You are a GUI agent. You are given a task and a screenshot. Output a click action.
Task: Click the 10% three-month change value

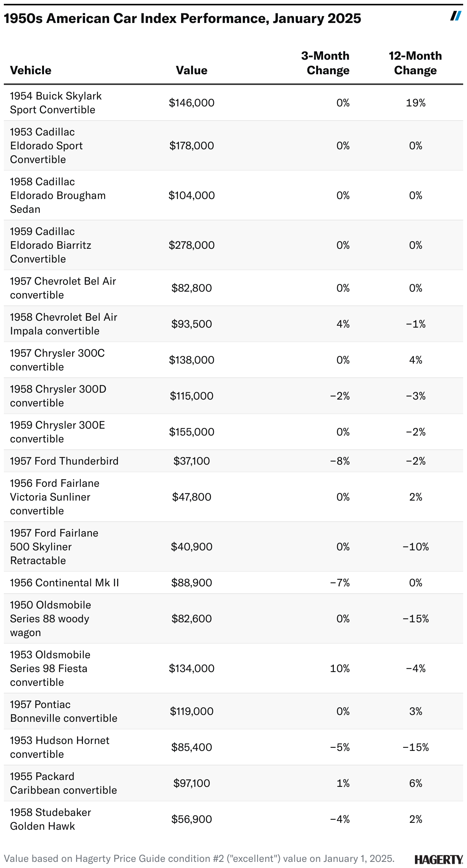click(x=340, y=668)
